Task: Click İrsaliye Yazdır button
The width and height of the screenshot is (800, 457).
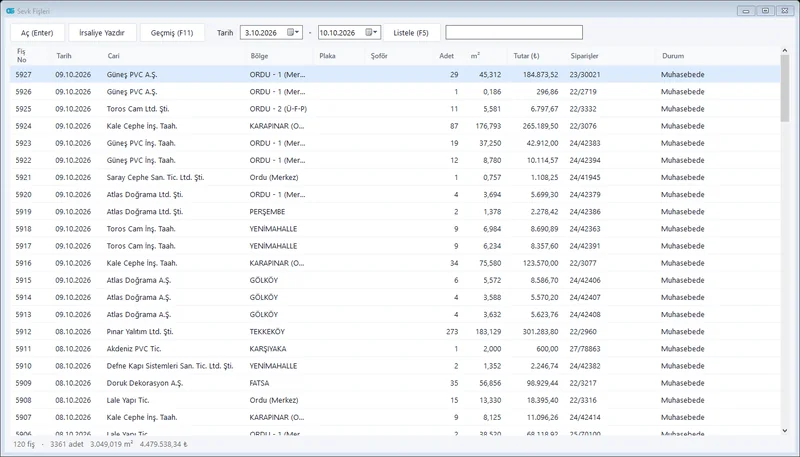Action: (x=102, y=33)
